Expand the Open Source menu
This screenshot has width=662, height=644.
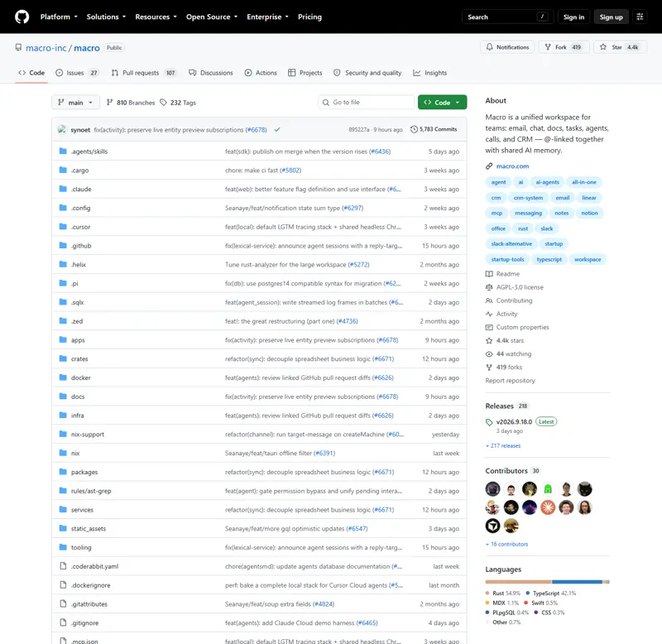click(x=212, y=17)
